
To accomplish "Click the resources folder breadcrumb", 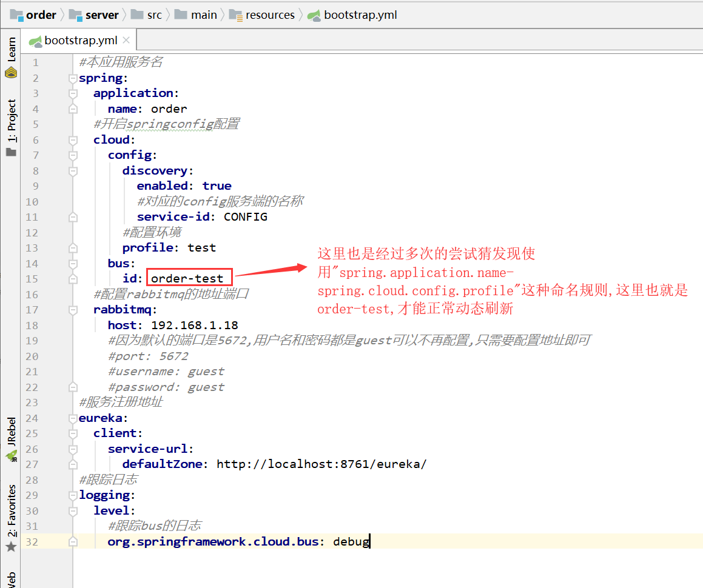I will 262,15.
